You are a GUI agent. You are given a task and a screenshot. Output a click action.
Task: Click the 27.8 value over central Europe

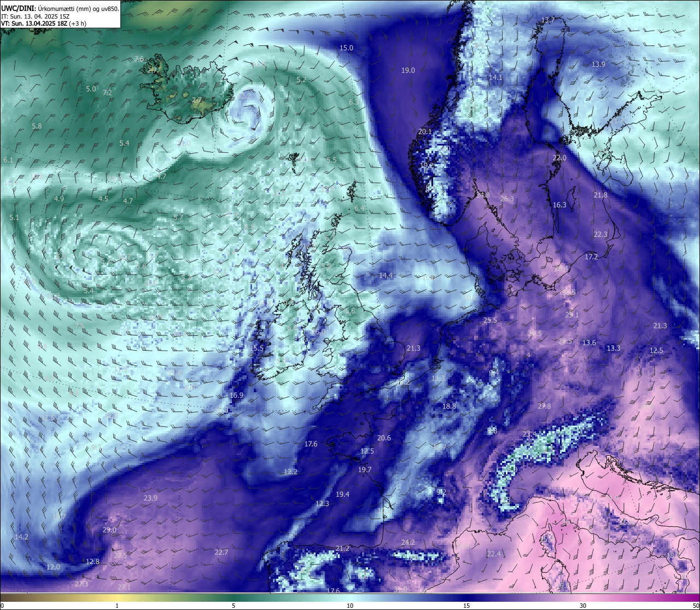click(x=544, y=406)
